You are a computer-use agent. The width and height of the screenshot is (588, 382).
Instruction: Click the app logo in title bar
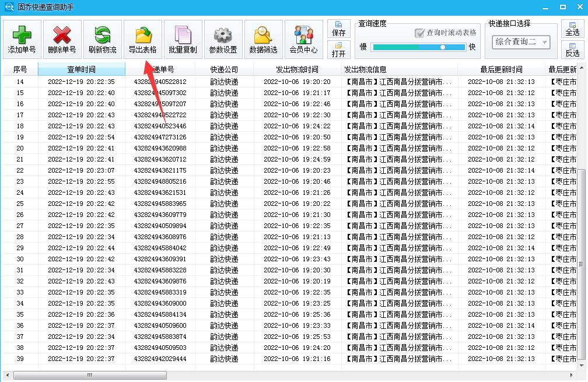point(9,7)
